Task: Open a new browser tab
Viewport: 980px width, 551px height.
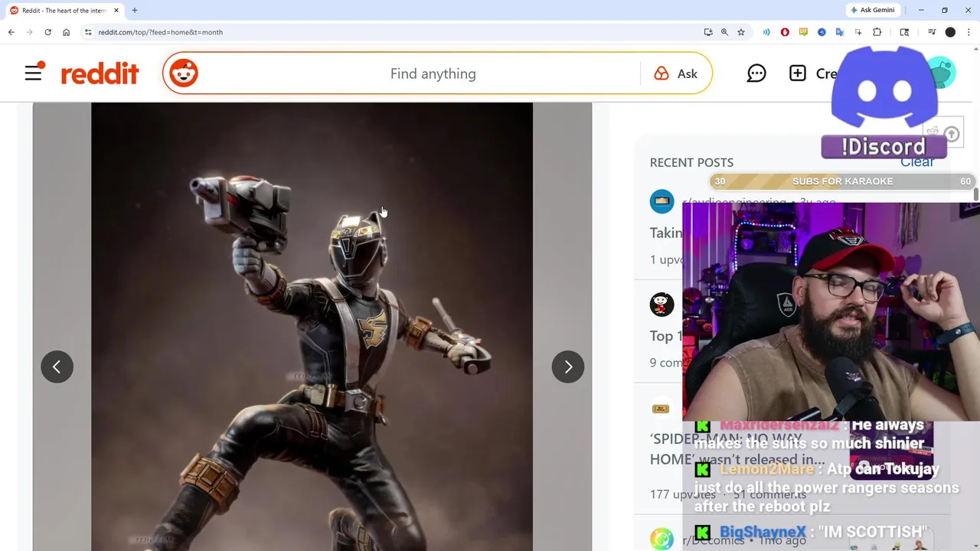Action: tap(135, 10)
